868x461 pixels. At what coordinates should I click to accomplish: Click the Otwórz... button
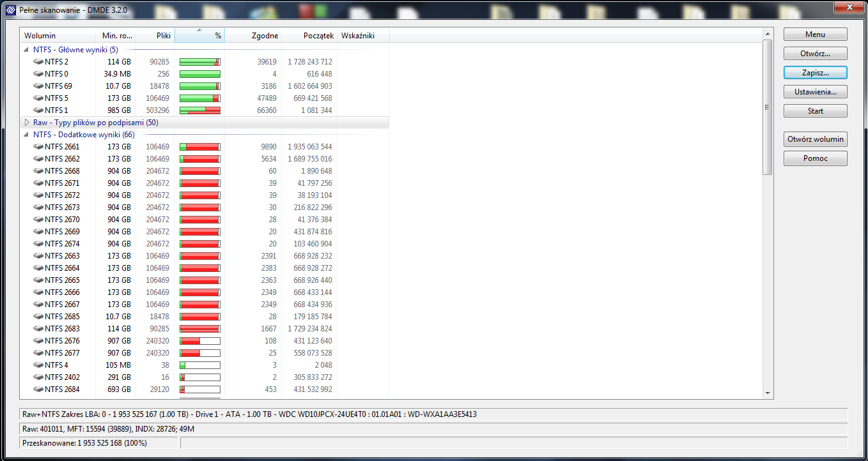[816, 54]
